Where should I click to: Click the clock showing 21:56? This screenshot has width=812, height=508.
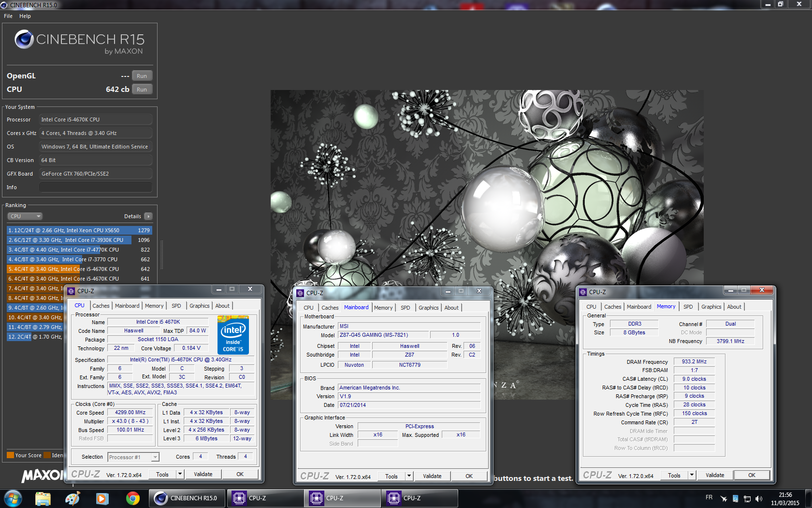[785, 495]
